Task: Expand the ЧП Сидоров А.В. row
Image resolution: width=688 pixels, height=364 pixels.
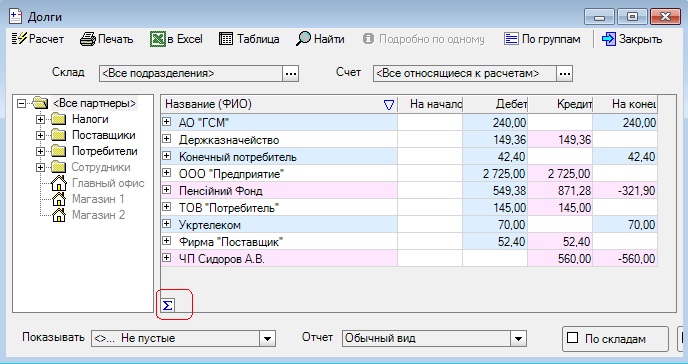Action: (x=167, y=258)
